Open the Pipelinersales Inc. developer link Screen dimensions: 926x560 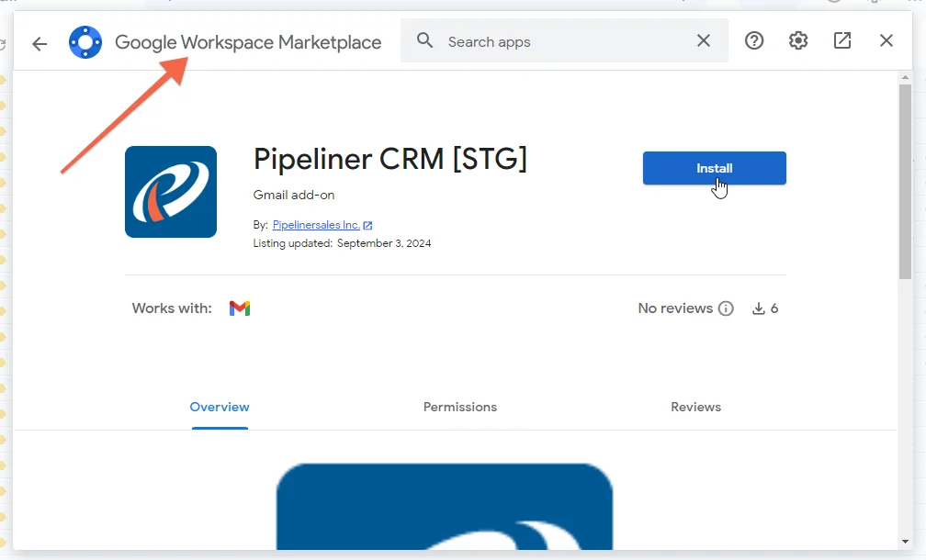(x=316, y=225)
